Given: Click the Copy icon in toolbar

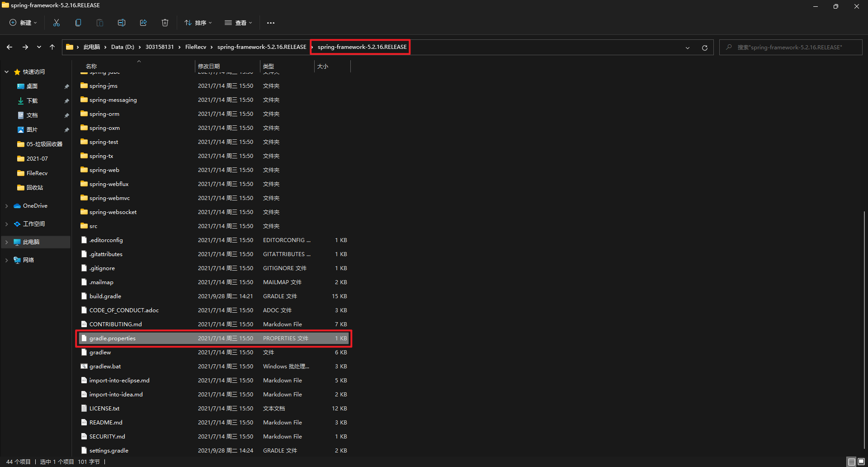Looking at the screenshot, I should 78,23.
